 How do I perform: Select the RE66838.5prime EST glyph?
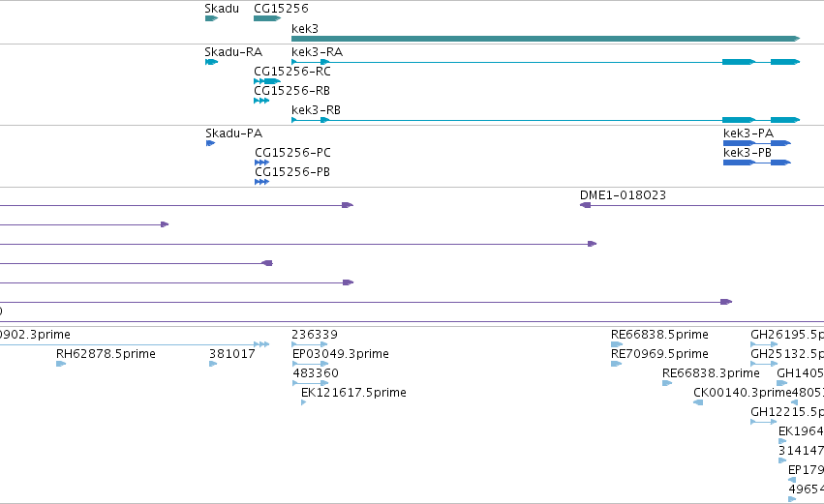tap(617, 344)
